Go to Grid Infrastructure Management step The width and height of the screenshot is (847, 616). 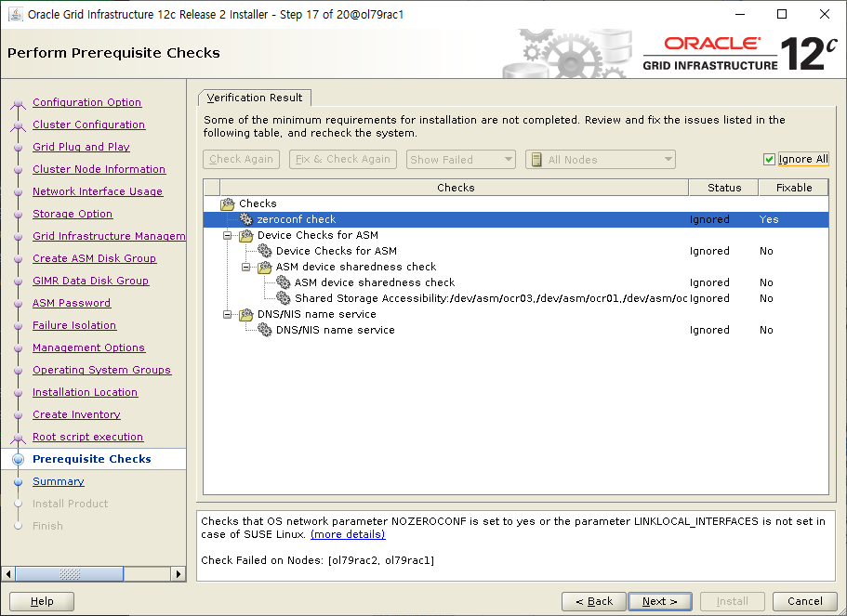[x=109, y=236]
